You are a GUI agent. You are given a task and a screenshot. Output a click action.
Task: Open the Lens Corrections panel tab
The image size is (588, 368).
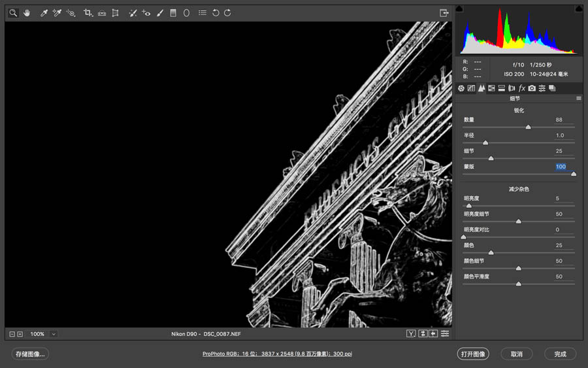point(512,88)
